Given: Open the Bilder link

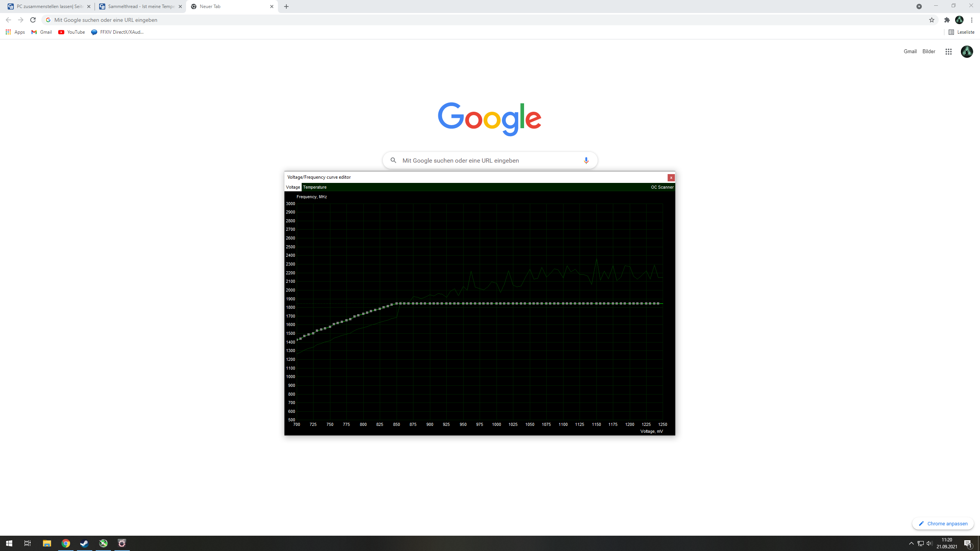Looking at the screenshot, I should [x=928, y=52].
